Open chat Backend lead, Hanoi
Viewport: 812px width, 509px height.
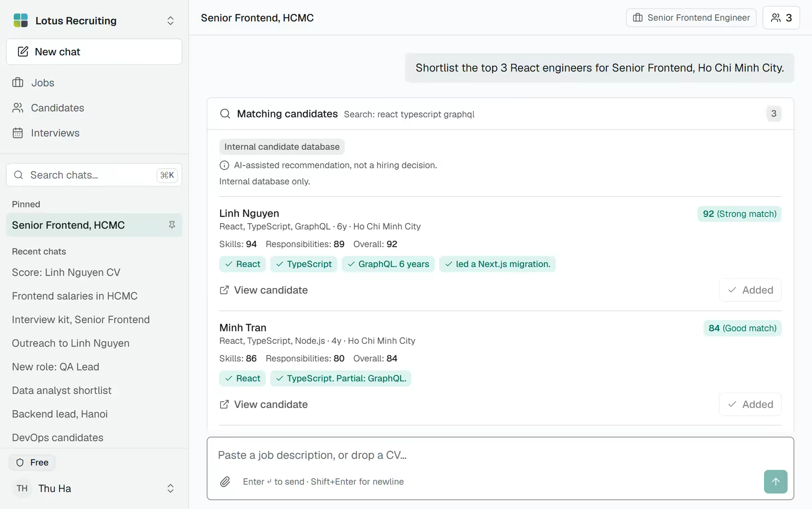click(94, 414)
